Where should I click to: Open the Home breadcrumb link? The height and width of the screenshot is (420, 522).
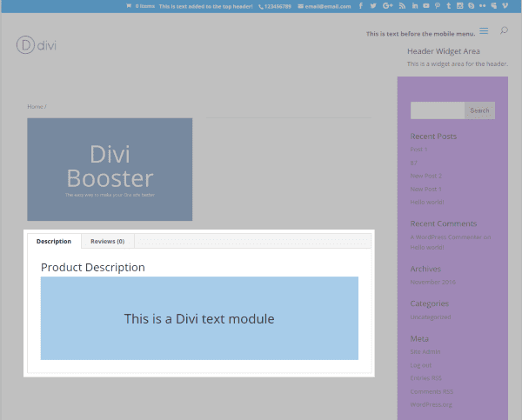pos(35,107)
